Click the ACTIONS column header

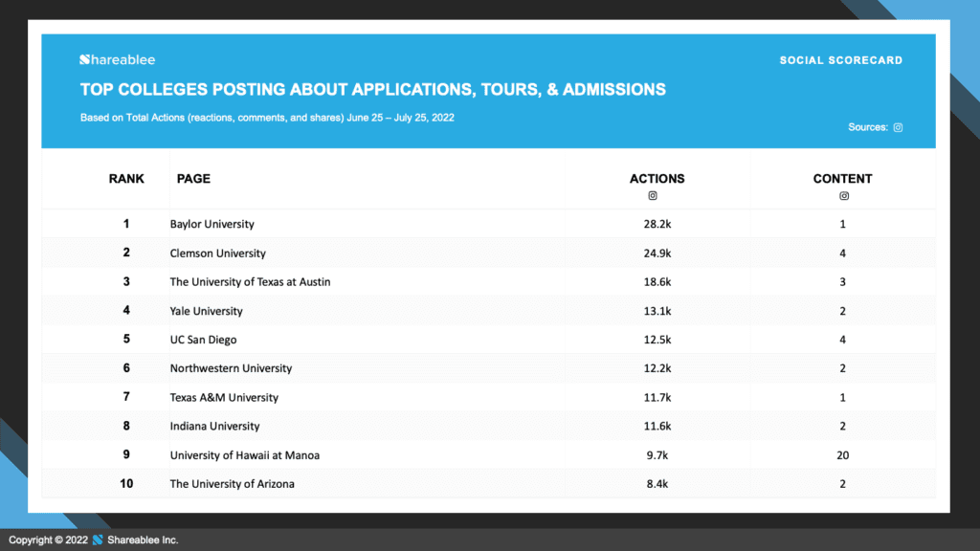point(657,179)
